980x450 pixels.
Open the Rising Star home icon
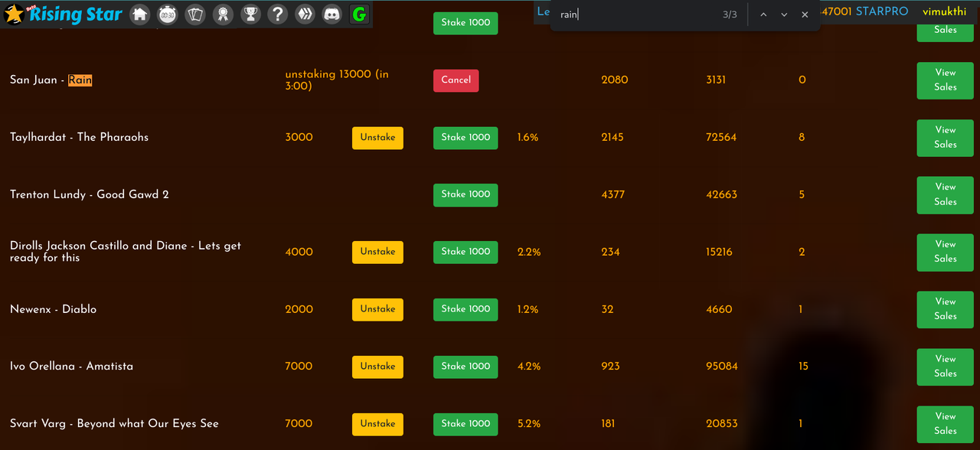point(139,14)
